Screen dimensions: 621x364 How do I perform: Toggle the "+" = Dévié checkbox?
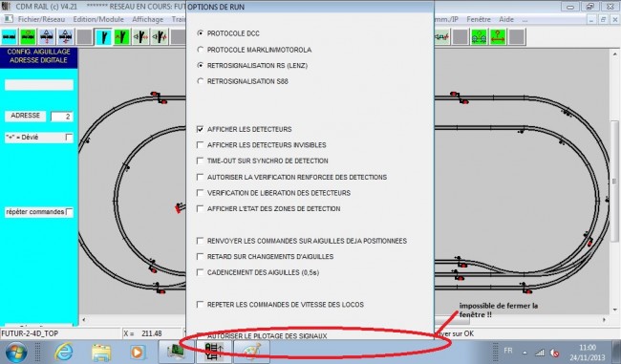(69, 138)
